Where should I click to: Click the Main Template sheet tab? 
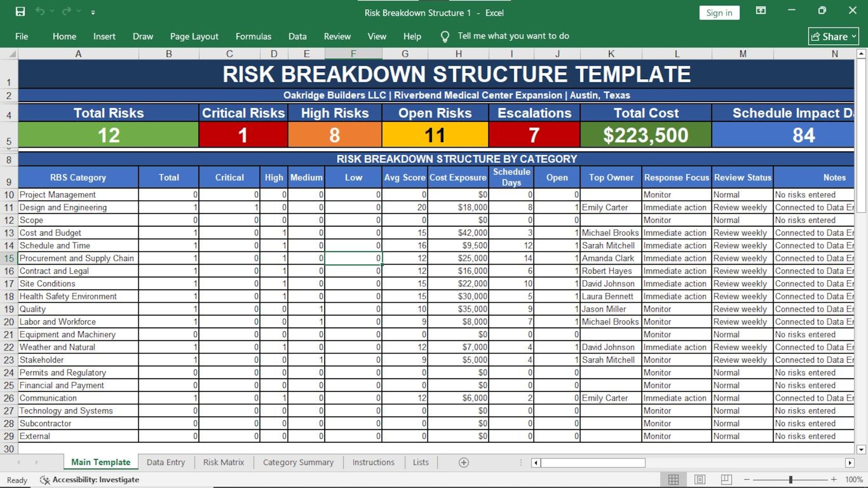[101, 462]
